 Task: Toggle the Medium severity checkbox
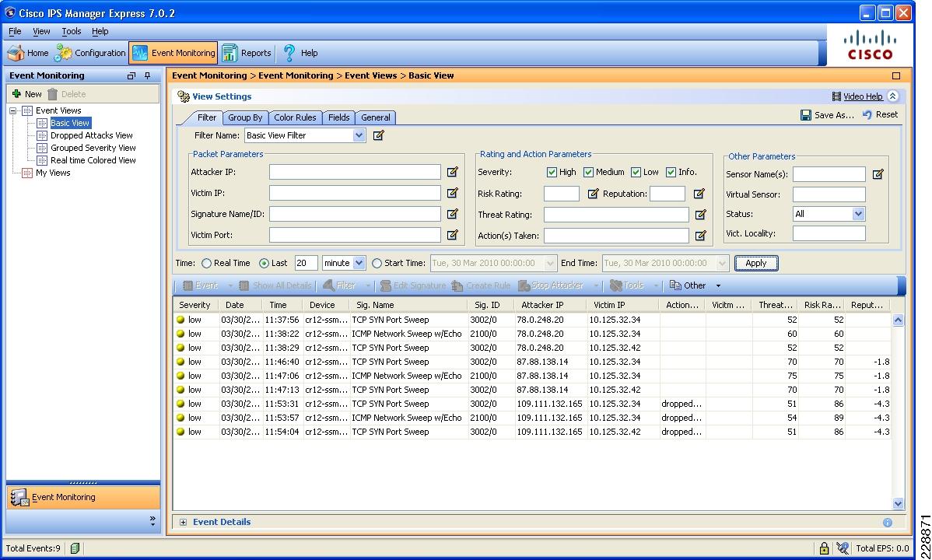click(x=588, y=173)
